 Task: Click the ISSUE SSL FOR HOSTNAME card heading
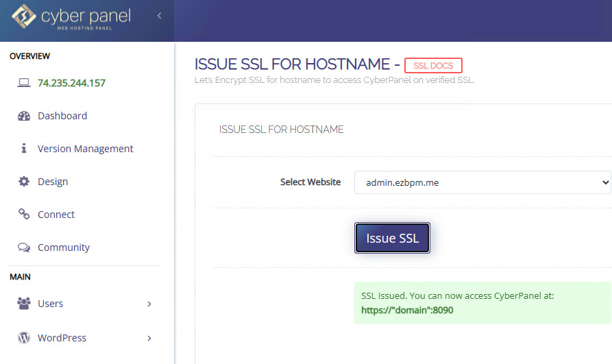(x=281, y=130)
